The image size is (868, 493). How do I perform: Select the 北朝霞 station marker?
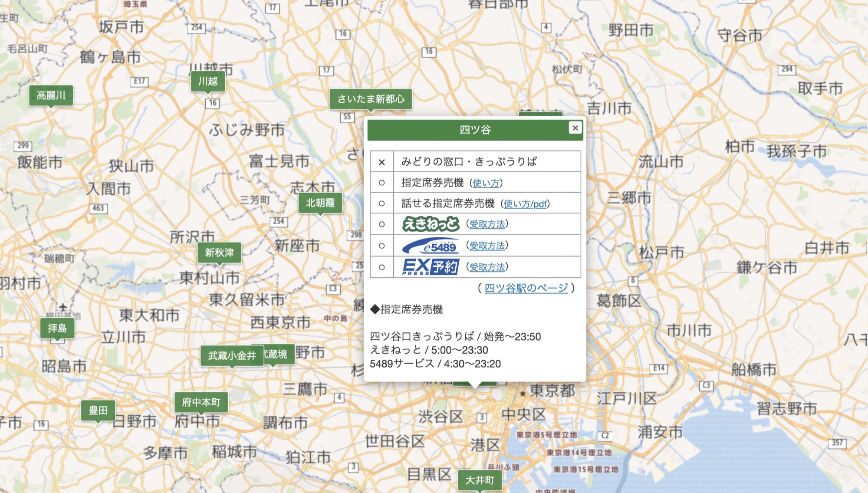tap(320, 203)
